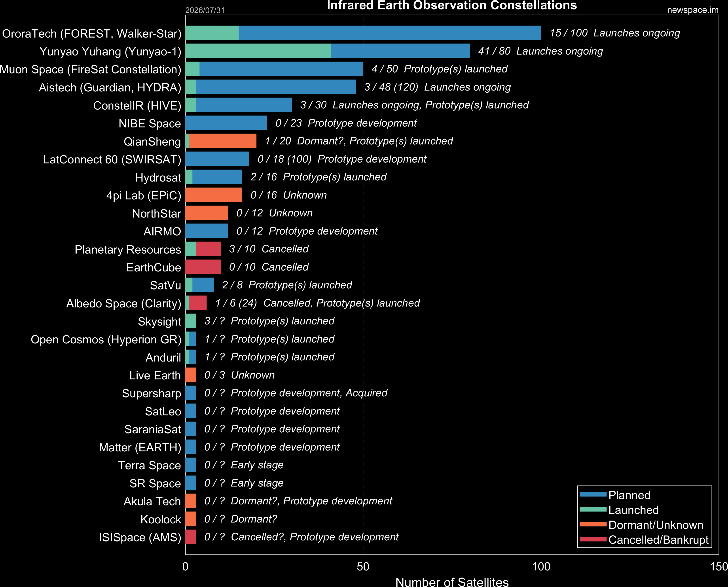The height and width of the screenshot is (587, 728).
Task: Click the 'AIRMO' row label
Action: click(x=162, y=231)
